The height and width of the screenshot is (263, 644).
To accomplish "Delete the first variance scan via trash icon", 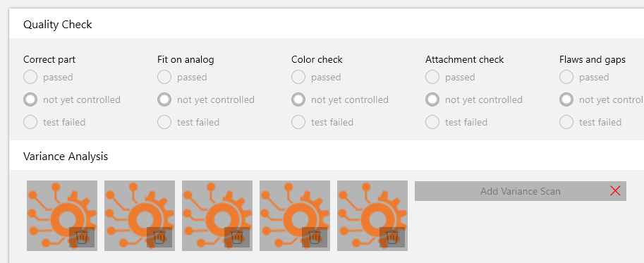I will pos(82,237).
